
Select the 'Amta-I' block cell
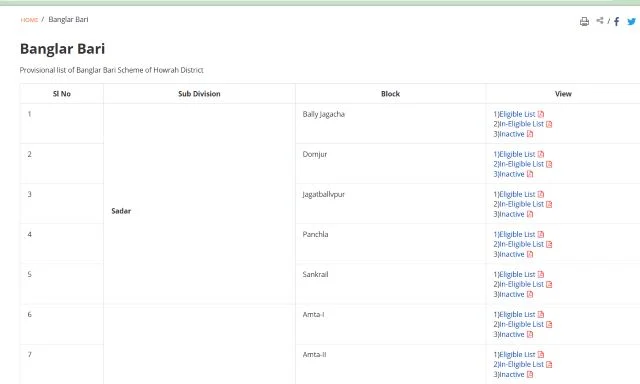pos(391,323)
